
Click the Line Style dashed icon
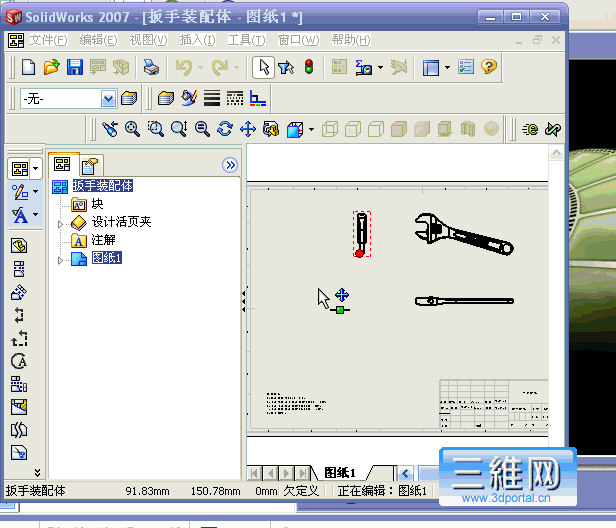point(235,98)
